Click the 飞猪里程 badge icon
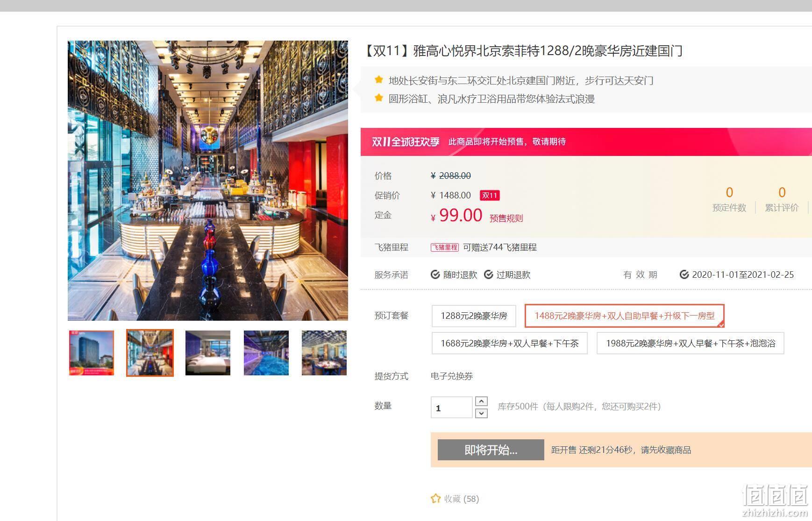 [445, 247]
